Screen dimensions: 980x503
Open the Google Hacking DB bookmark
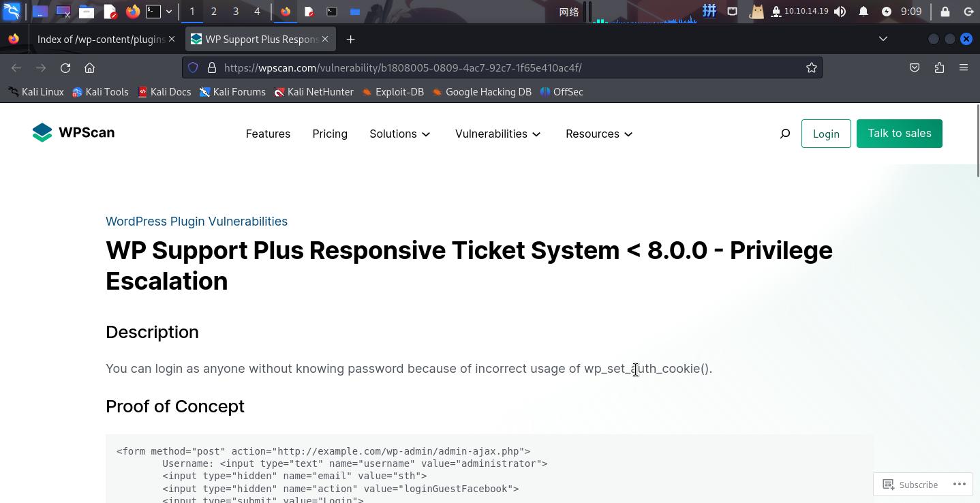coord(481,92)
